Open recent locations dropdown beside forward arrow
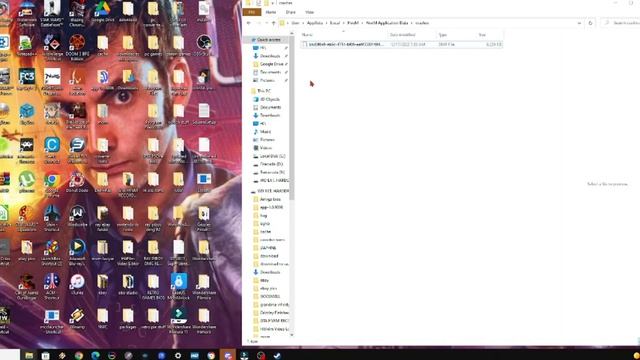Screen dimensions: 640x360 (x=267, y=23)
